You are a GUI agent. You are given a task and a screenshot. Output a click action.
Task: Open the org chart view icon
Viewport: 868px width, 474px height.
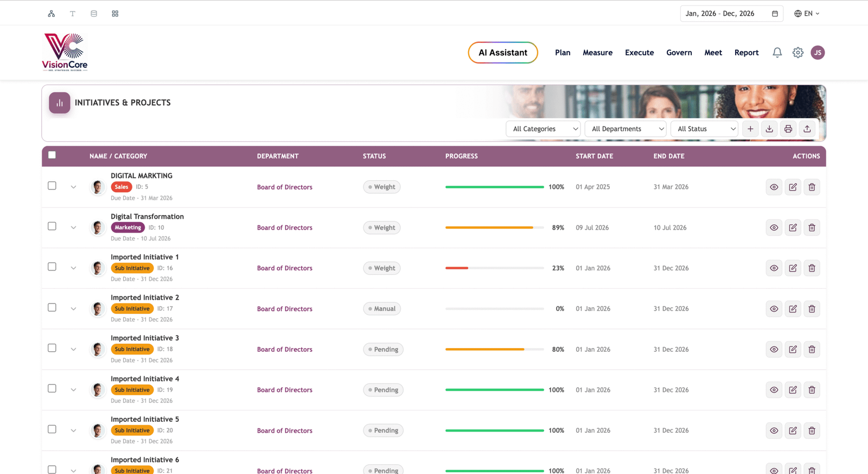tap(52, 14)
